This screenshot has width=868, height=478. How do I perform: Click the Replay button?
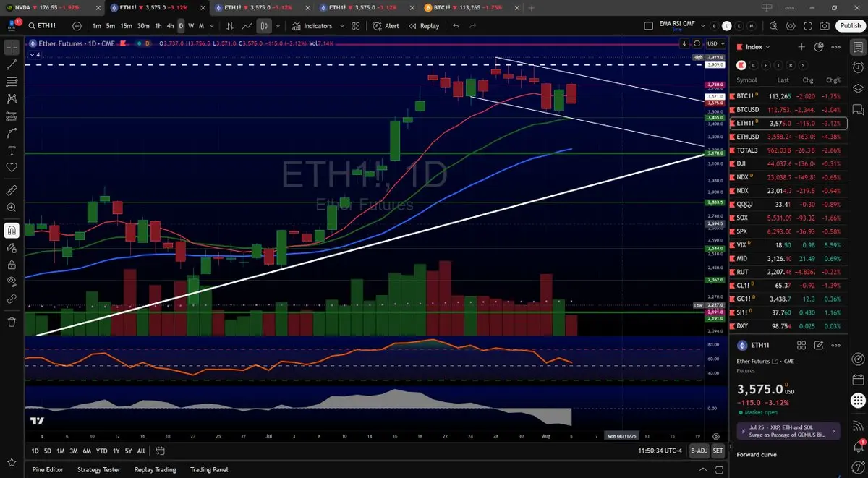tap(423, 26)
